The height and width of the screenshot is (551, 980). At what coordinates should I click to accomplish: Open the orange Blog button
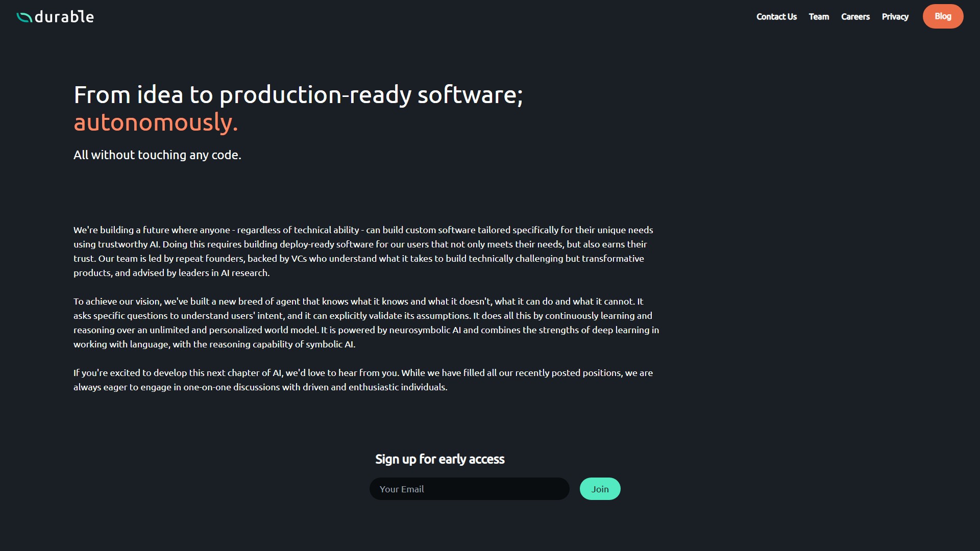[x=942, y=16]
